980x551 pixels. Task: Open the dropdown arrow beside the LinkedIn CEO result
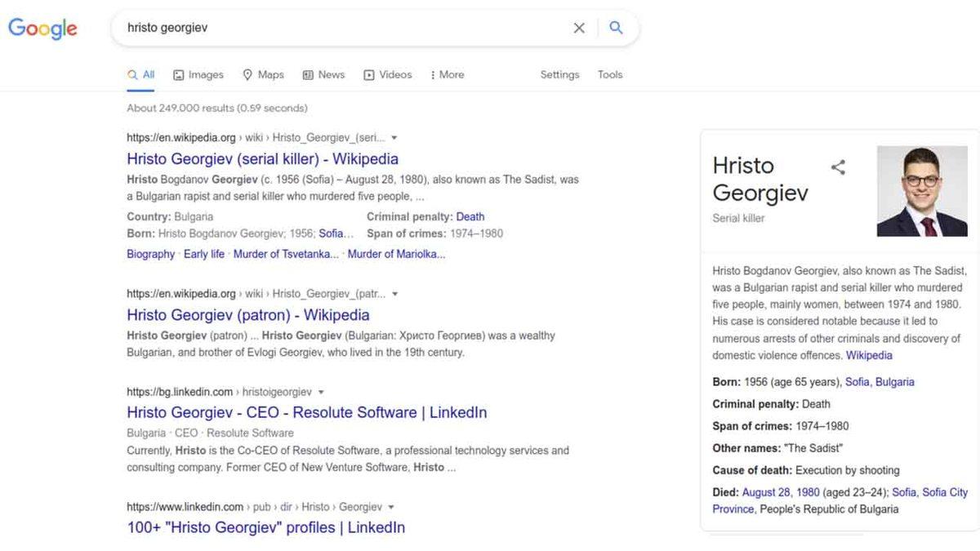point(320,391)
